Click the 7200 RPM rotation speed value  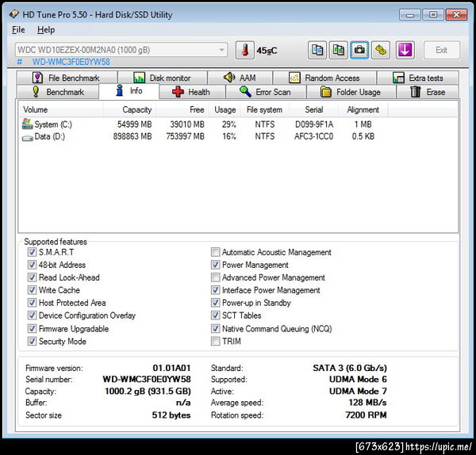pyautogui.click(x=366, y=415)
